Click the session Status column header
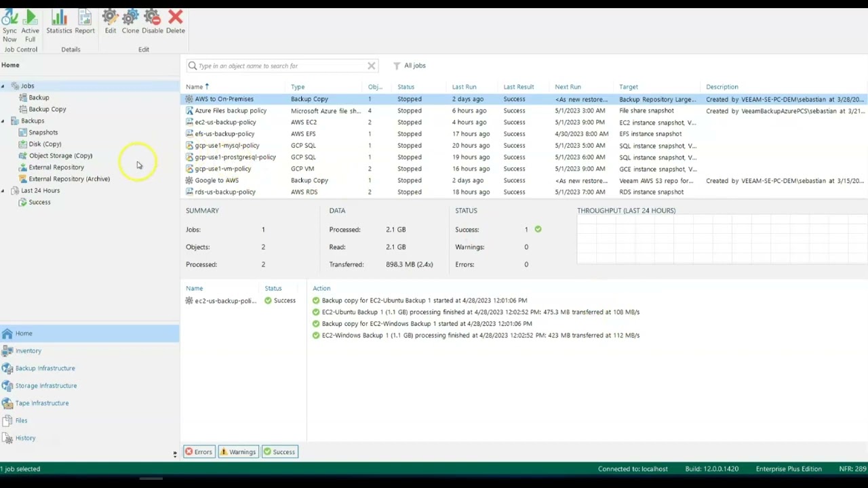This screenshot has height=488, width=868. point(273,289)
